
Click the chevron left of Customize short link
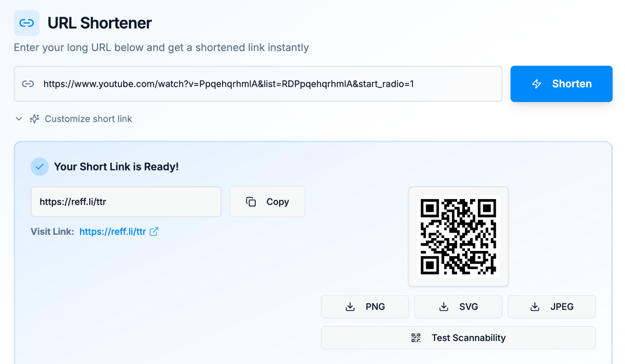pyautogui.click(x=18, y=119)
